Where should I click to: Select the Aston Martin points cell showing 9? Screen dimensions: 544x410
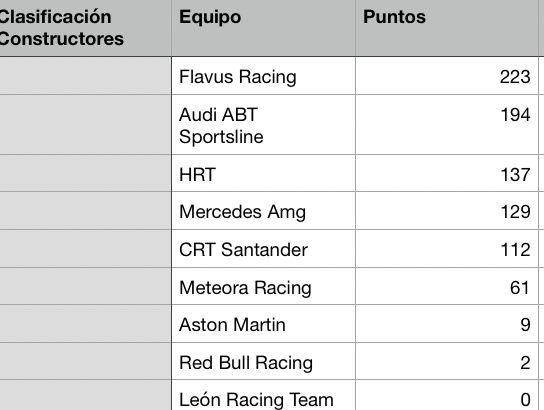[x=447, y=324]
